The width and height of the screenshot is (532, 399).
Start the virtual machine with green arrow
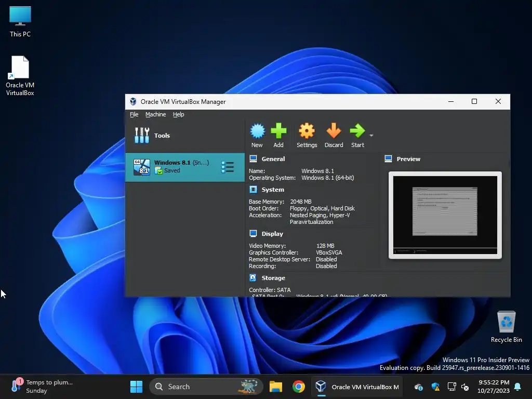click(x=357, y=131)
